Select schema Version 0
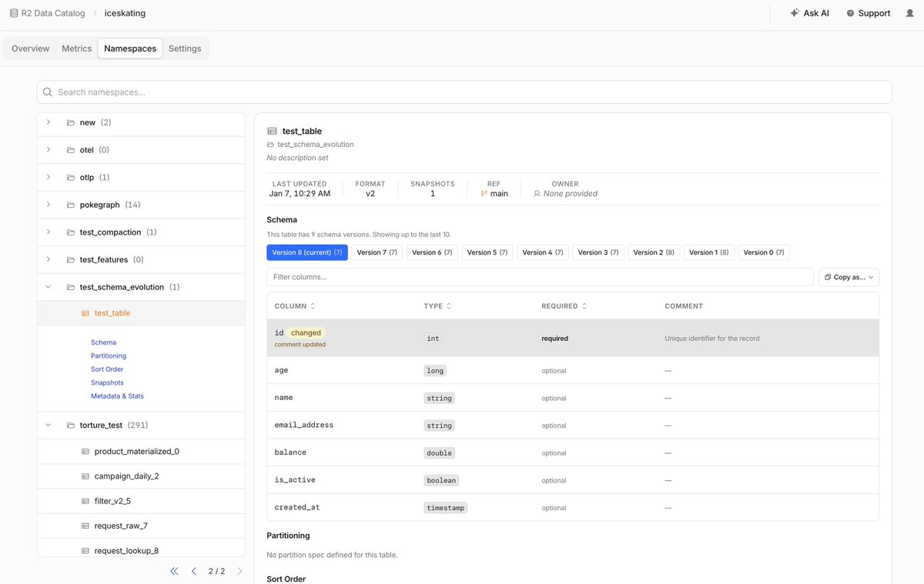Viewport: 924px width, 584px height. click(x=764, y=252)
